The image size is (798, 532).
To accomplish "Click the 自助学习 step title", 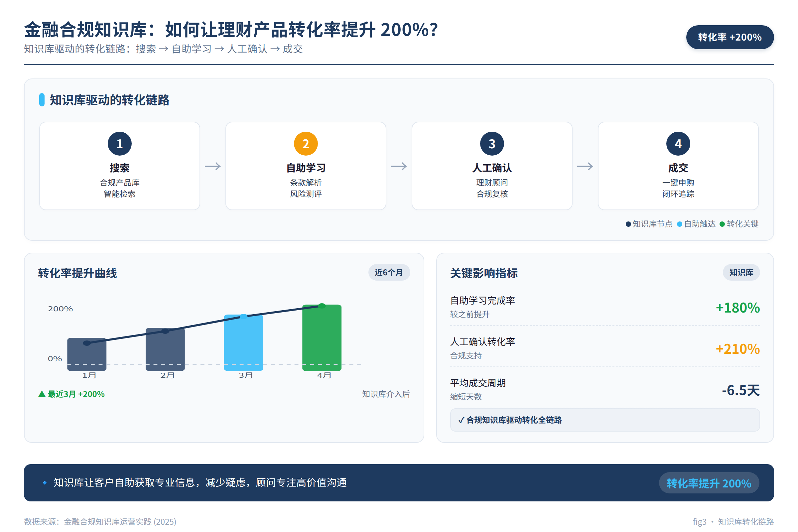I will pos(306,168).
